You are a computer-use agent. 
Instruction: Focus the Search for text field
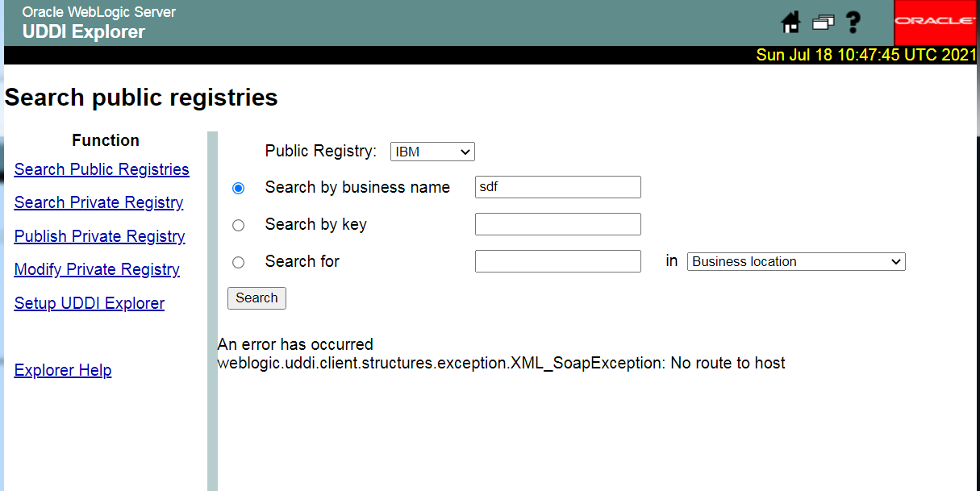558,261
